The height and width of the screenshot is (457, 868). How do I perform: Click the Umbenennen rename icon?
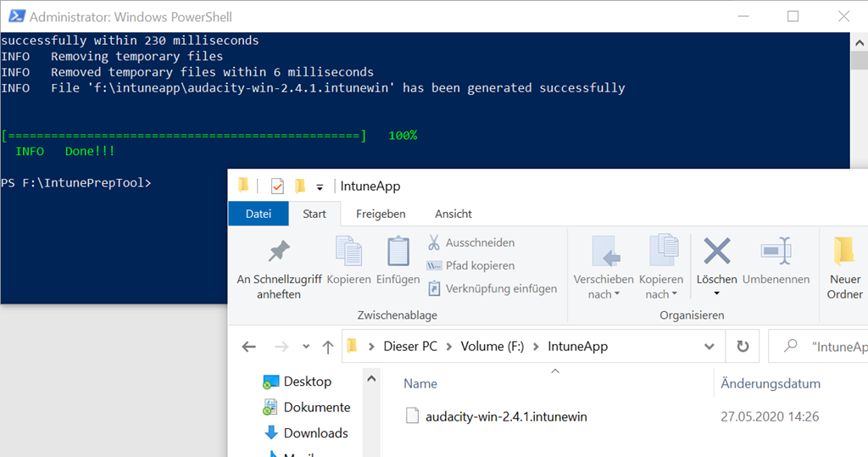point(776,252)
